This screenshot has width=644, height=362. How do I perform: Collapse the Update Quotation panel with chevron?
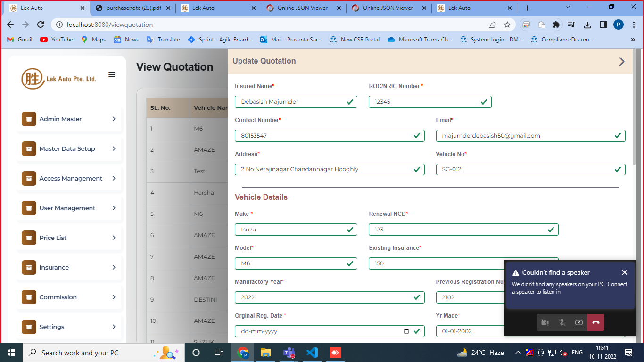pyautogui.click(x=621, y=61)
